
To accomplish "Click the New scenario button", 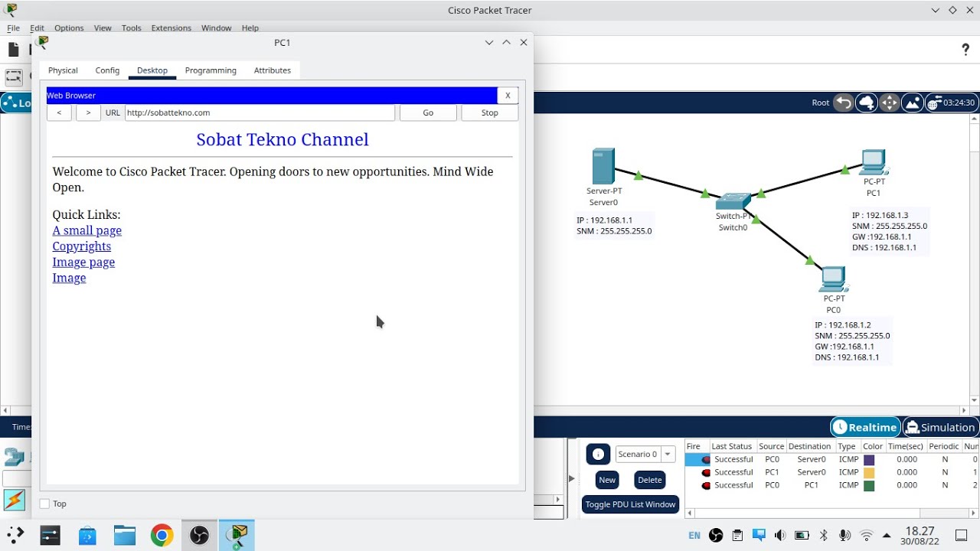I will (x=607, y=480).
